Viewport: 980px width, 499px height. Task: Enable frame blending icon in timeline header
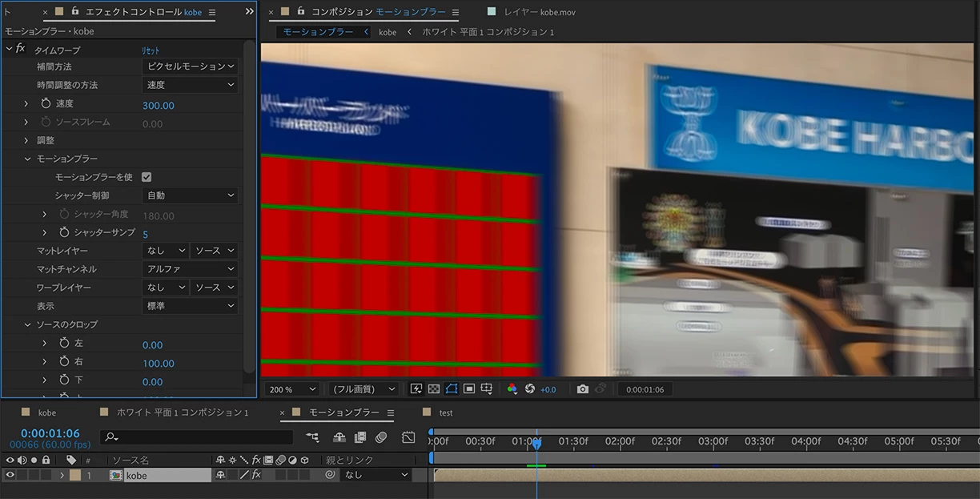pos(360,437)
